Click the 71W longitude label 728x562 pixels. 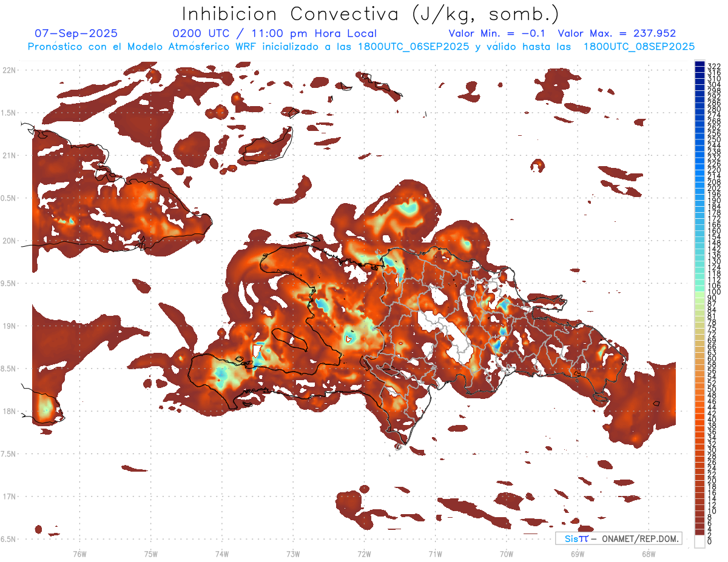435,554
